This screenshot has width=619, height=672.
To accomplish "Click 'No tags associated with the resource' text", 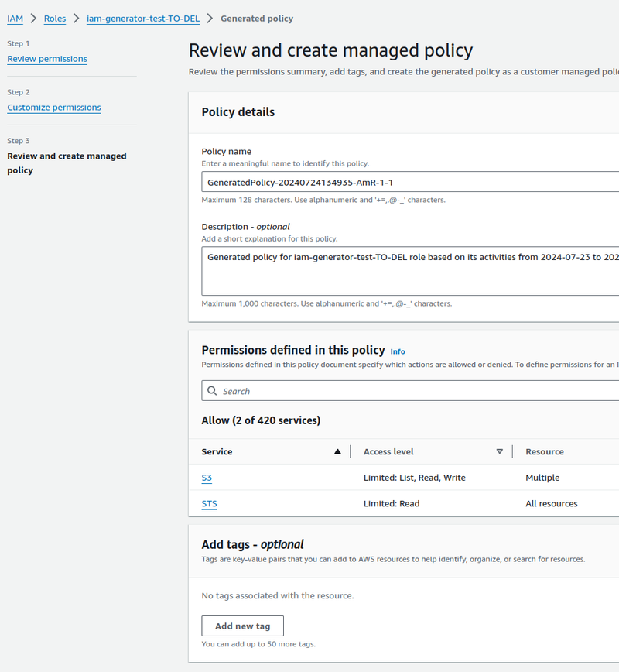I will 278,595.
